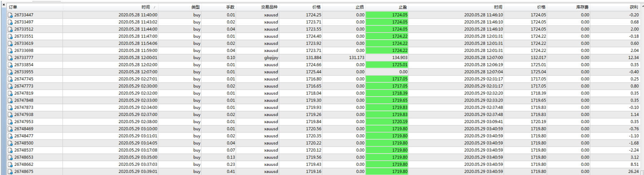Click the scroll-up arrow at top right
This screenshot has height=175, width=644.
coord(643,6)
